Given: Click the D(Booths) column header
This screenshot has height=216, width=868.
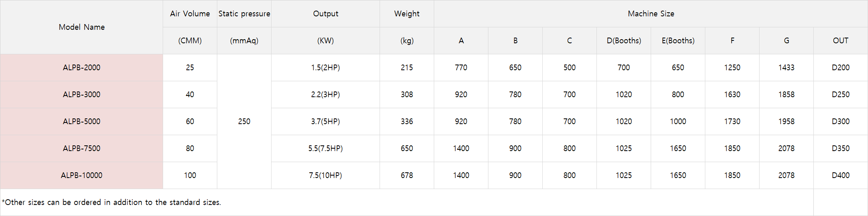Looking at the screenshot, I should [624, 40].
